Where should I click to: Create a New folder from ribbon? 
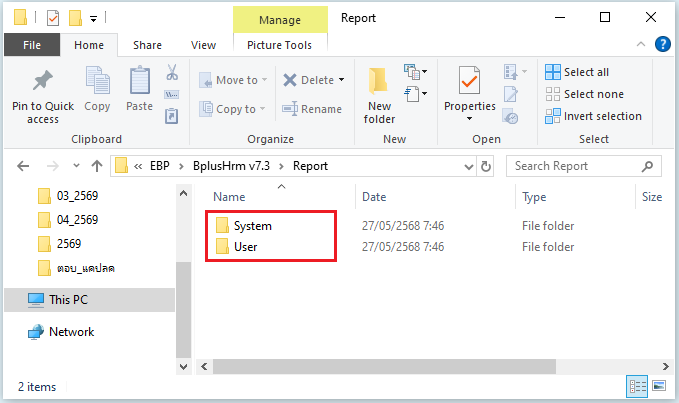(x=379, y=95)
